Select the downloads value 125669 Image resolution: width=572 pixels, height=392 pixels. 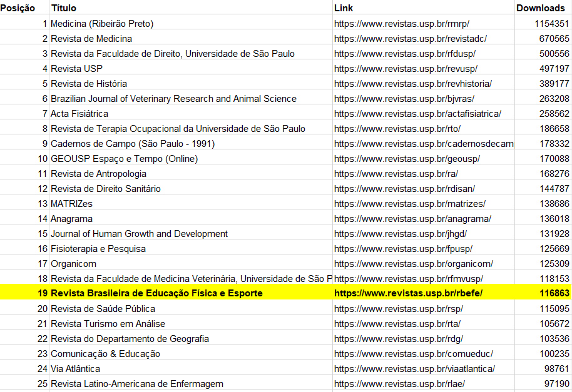(554, 249)
